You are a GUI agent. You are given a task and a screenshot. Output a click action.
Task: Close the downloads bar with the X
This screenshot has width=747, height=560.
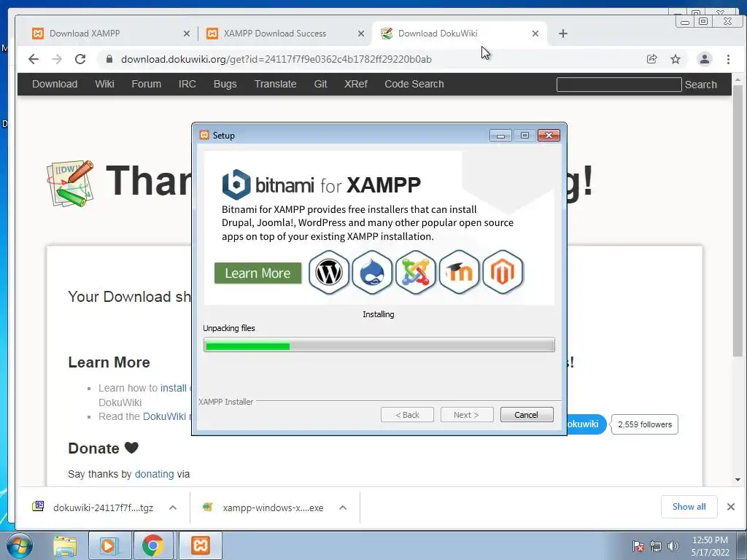(731, 507)
